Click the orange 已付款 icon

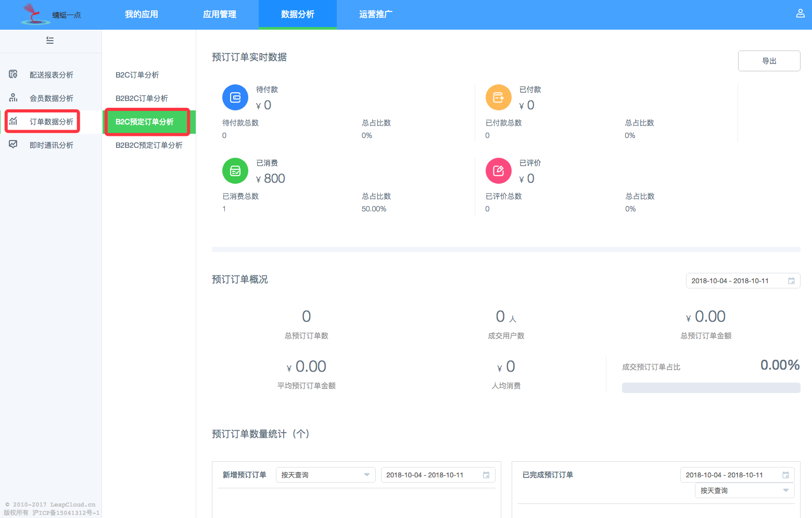tap(499, 97)
